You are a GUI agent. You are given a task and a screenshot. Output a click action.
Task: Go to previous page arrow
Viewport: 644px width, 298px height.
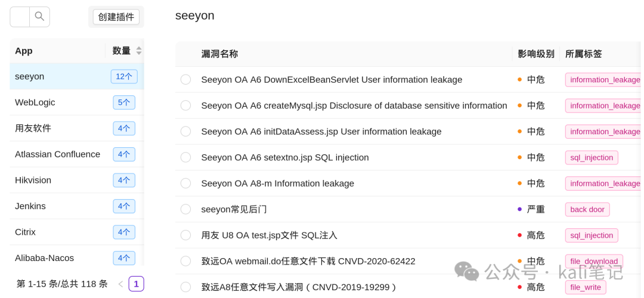[120, 284]
